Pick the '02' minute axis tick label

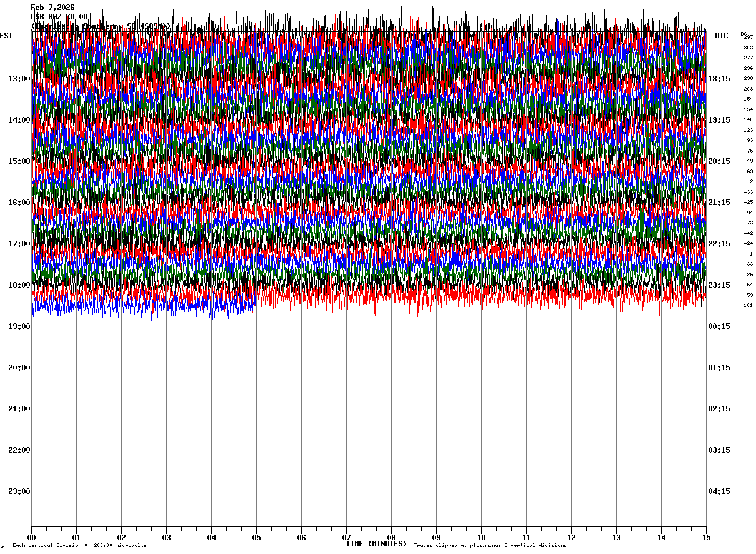coord(121,538)
